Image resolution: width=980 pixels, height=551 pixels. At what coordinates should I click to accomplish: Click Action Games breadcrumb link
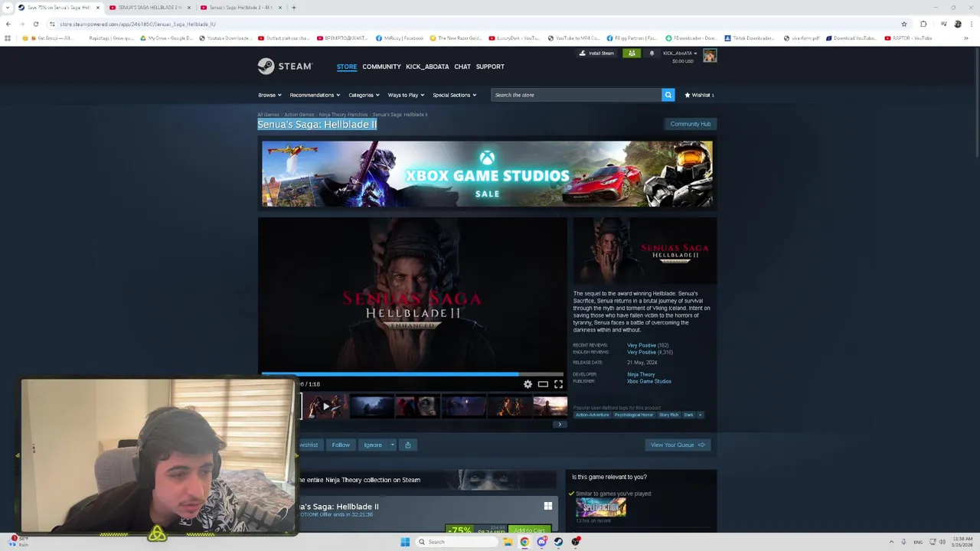(299, 115)
